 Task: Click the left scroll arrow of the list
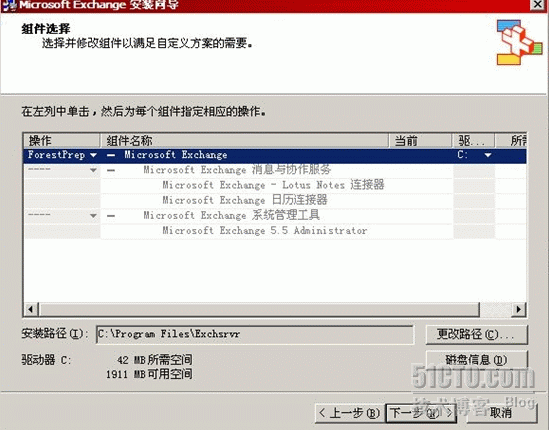(x=31, y=309)
